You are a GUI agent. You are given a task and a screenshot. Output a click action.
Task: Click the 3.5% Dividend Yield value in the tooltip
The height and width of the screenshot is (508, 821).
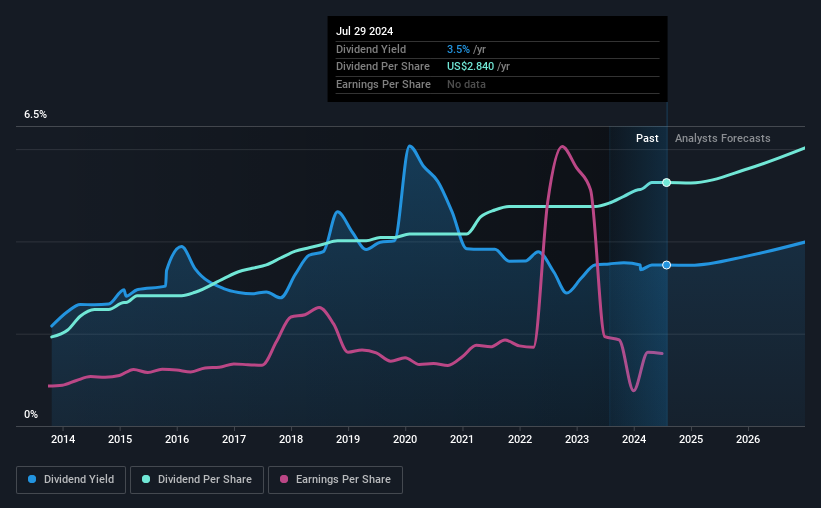tap(458, 49)
